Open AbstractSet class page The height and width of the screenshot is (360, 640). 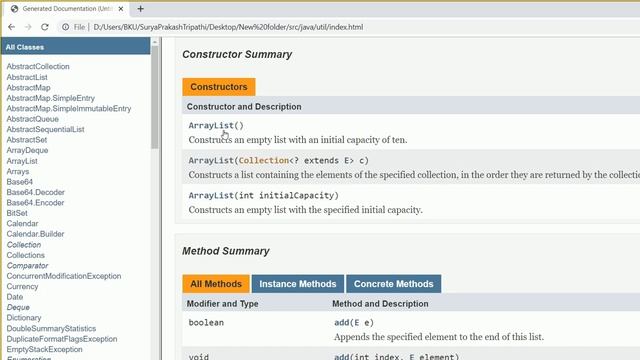click(x=27, y=140)
